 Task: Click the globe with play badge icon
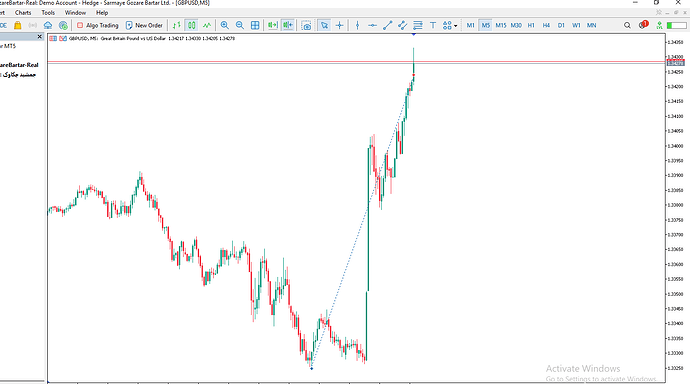point(63,26)
